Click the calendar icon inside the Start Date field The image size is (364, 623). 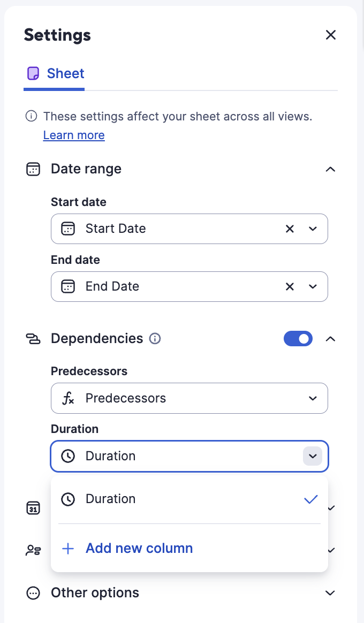click(68, 229)
